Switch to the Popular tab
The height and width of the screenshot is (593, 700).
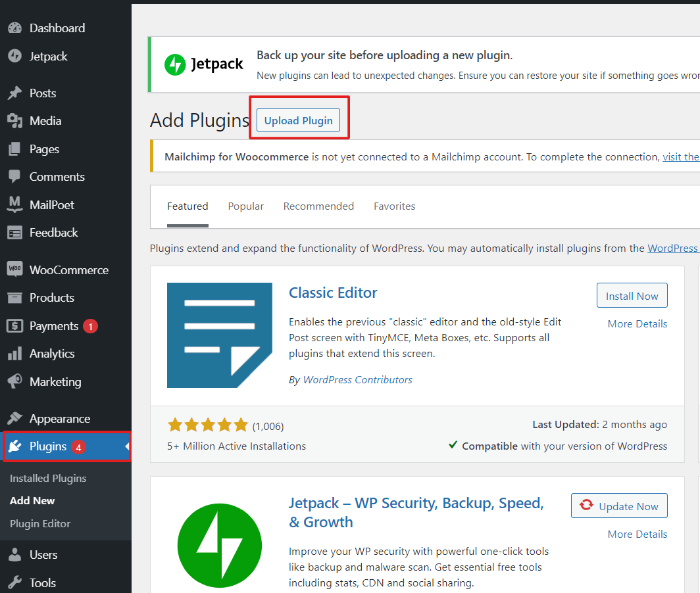(x=245, y=206)
